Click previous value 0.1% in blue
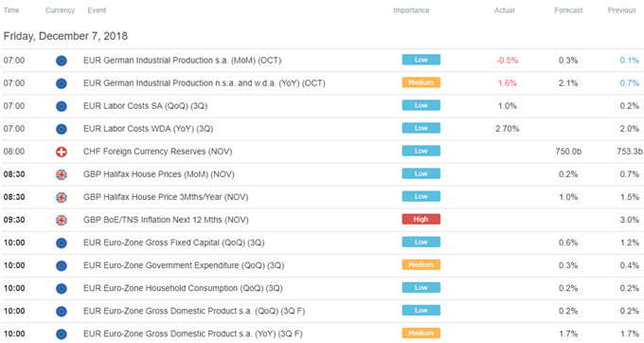Viewport: 644px width, 343px height. [x=630, y=61]
